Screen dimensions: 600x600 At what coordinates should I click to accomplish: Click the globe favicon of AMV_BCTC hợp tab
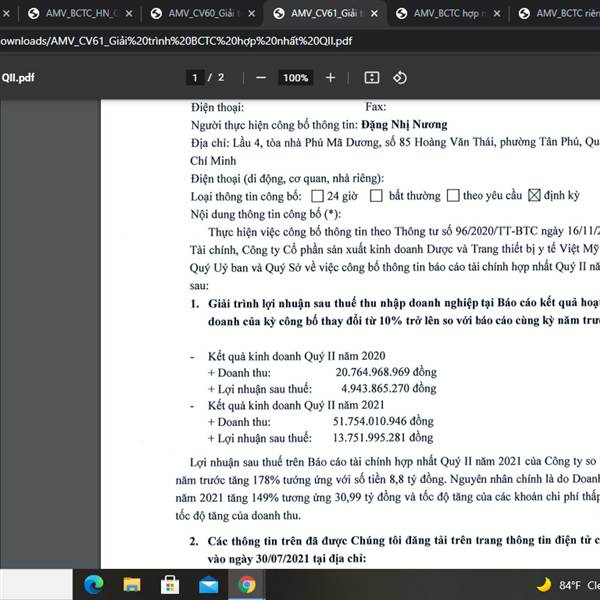401,13
